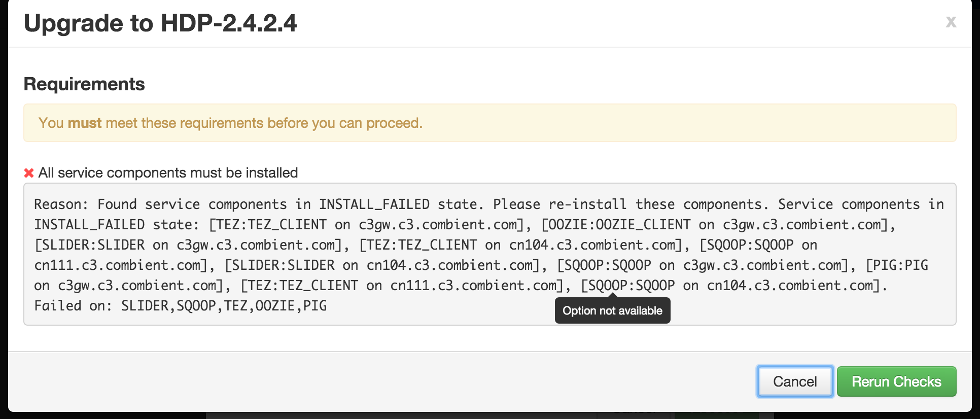
Task: Click the bold 'must' text in warning banner
Action: pyautogui.click(x=84, y=123)
